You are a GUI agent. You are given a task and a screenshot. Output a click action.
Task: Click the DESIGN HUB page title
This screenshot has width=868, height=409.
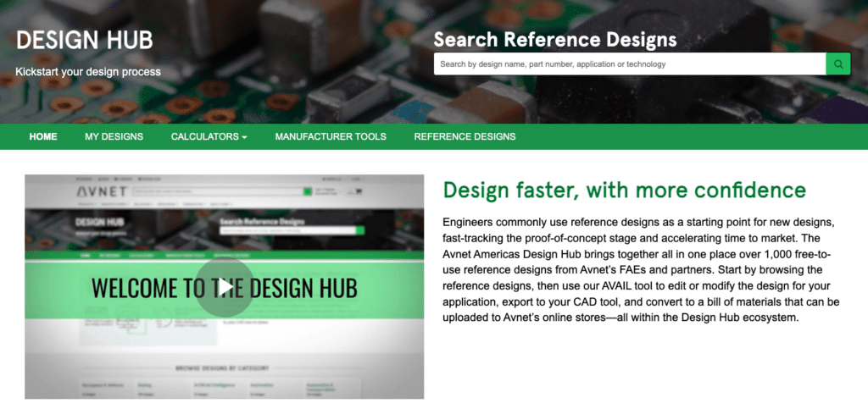tap(83, 41)
